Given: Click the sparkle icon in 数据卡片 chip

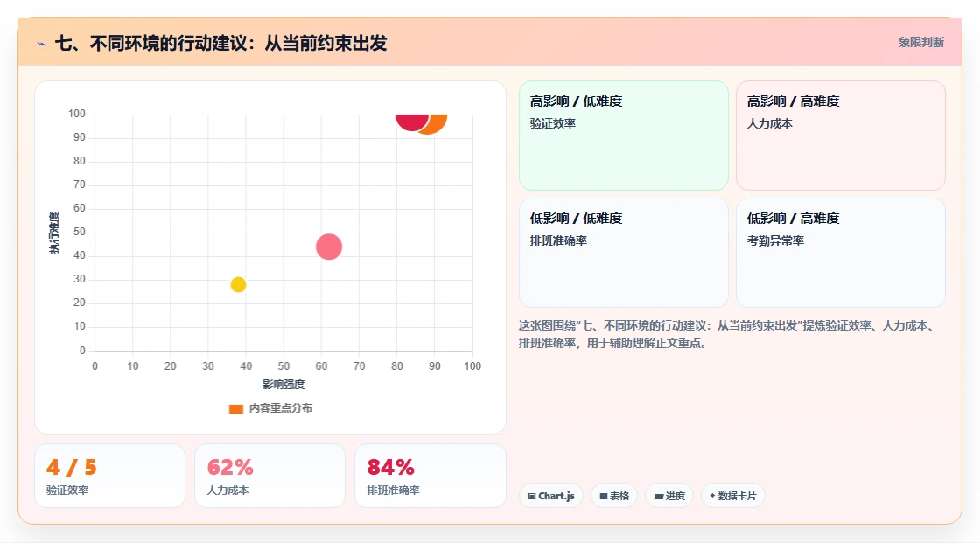Looking at the screenshot, I should (x=712, y=496).
